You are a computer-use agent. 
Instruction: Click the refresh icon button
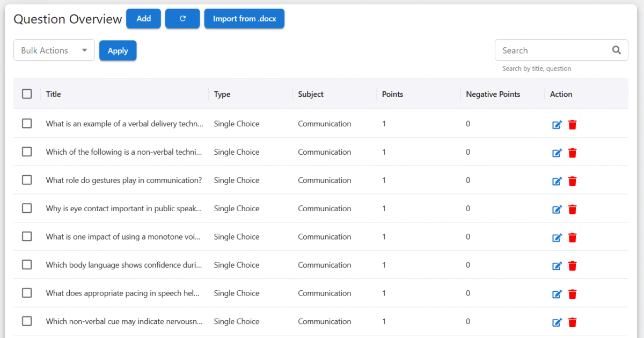pos(182,19)
